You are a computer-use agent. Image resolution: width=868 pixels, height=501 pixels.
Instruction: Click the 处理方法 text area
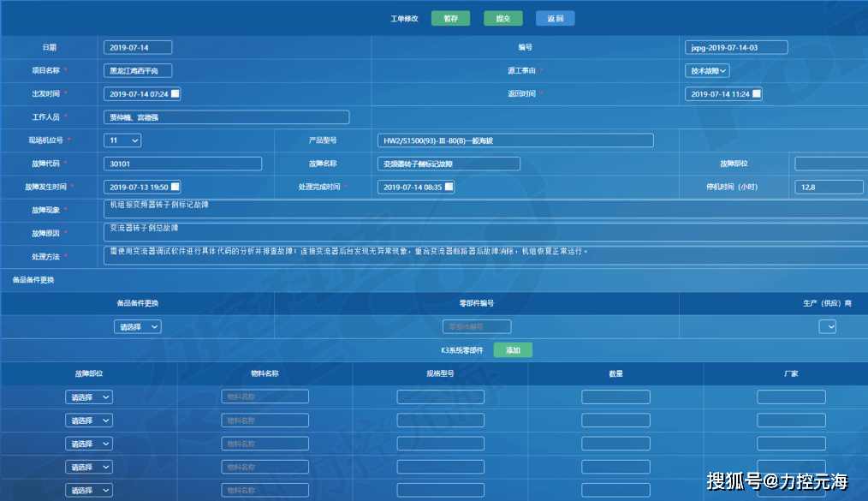[485, 256]
